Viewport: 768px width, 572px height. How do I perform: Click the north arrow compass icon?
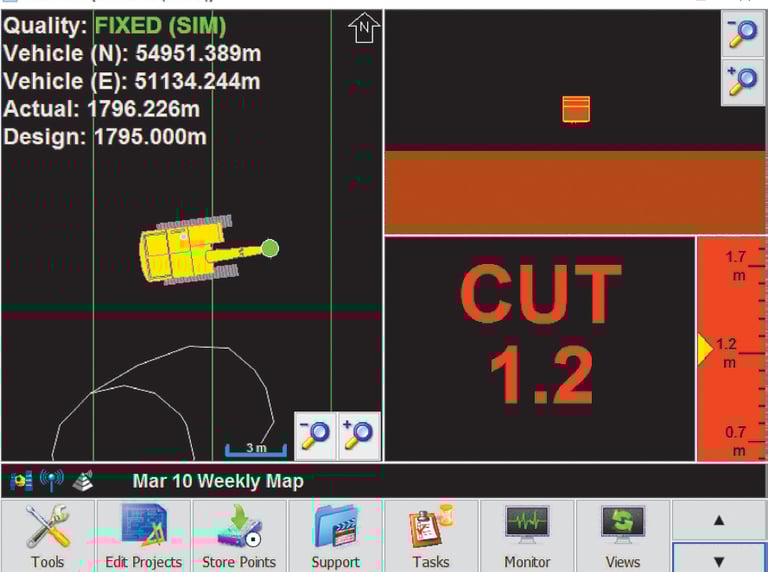click(364, 28)
